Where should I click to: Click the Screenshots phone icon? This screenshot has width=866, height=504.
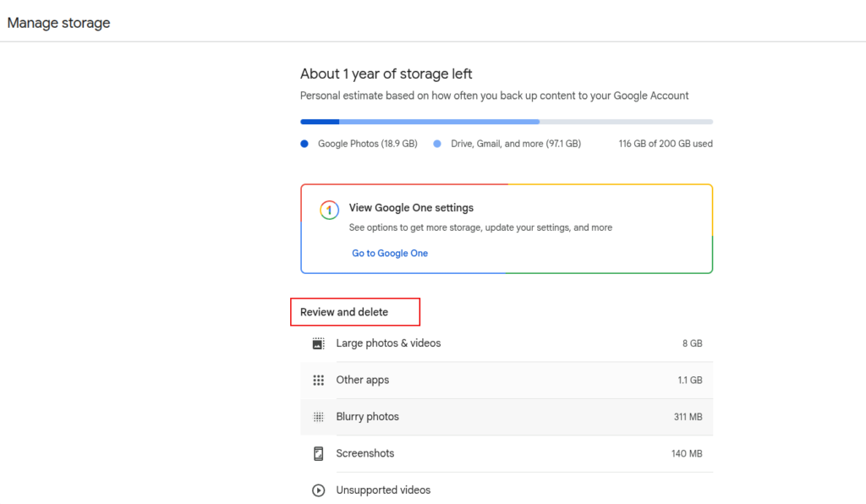coord(318,454)
